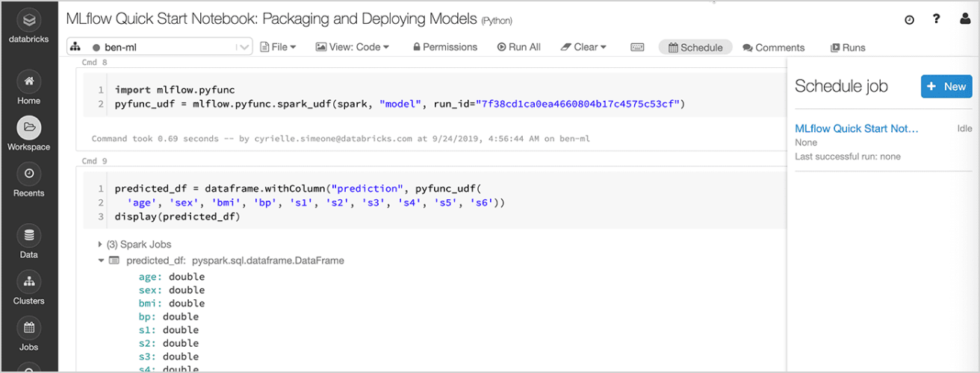Click the keyboard shortcuts icon

point(637,47)
